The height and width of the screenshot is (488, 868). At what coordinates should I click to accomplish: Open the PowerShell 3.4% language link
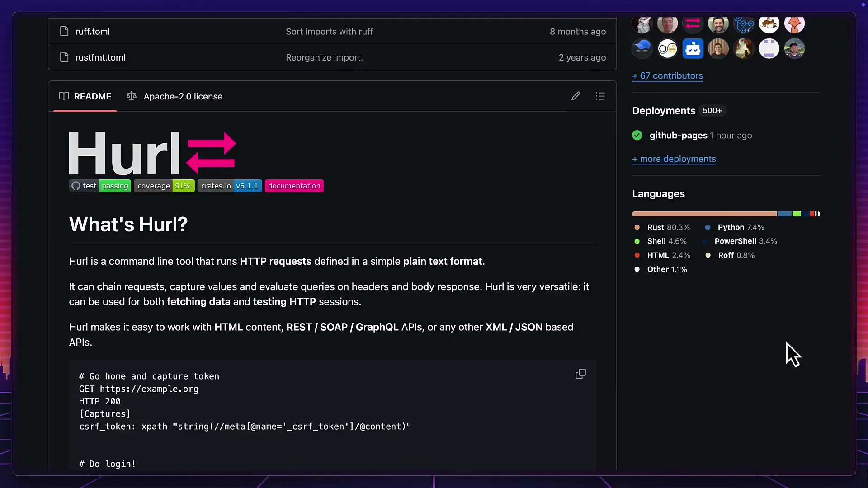[x=740, y=241]
